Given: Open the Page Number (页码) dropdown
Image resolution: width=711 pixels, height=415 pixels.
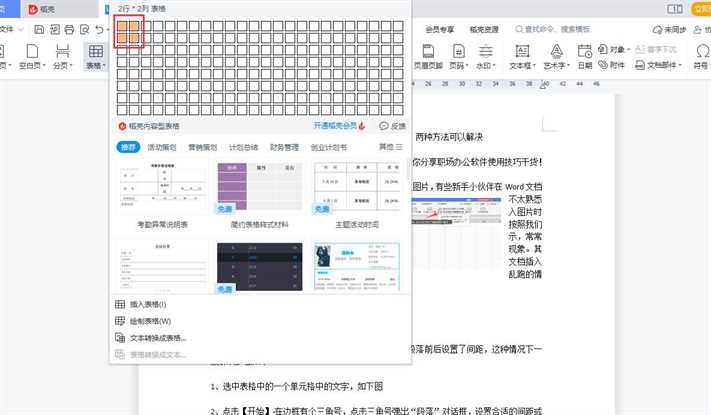Looking at the screenshot, I should (x=457, y=65).
